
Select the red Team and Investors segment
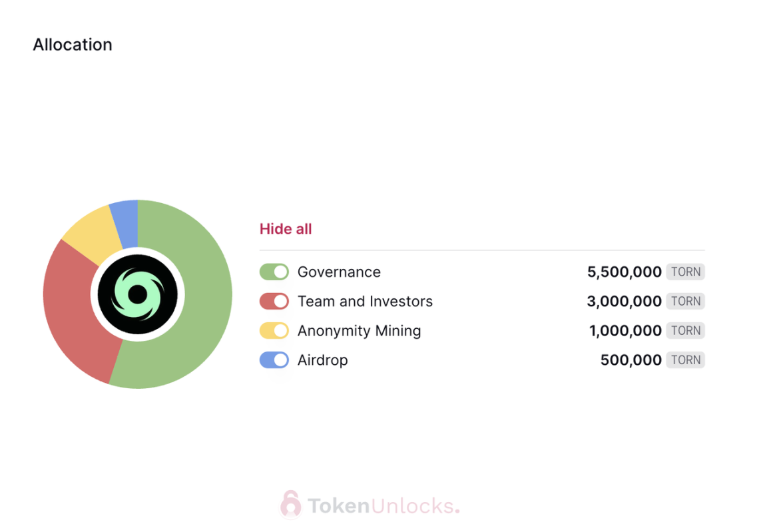73,313
